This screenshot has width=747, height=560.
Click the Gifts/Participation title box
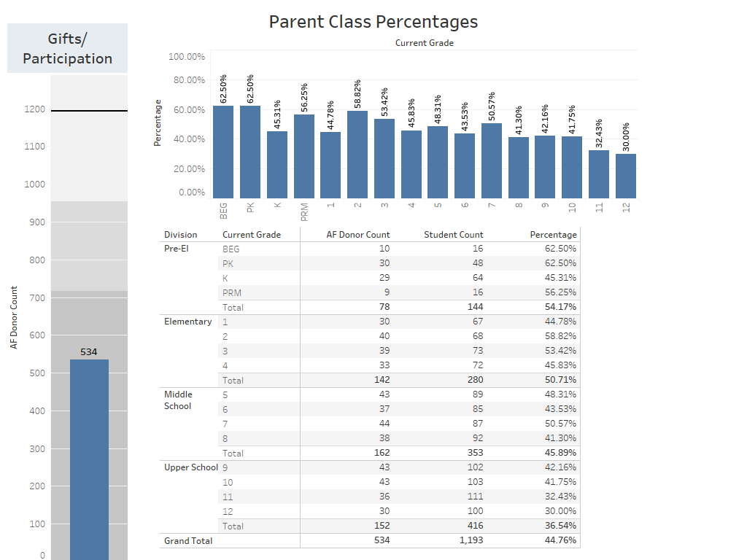(x=68, y=49)
